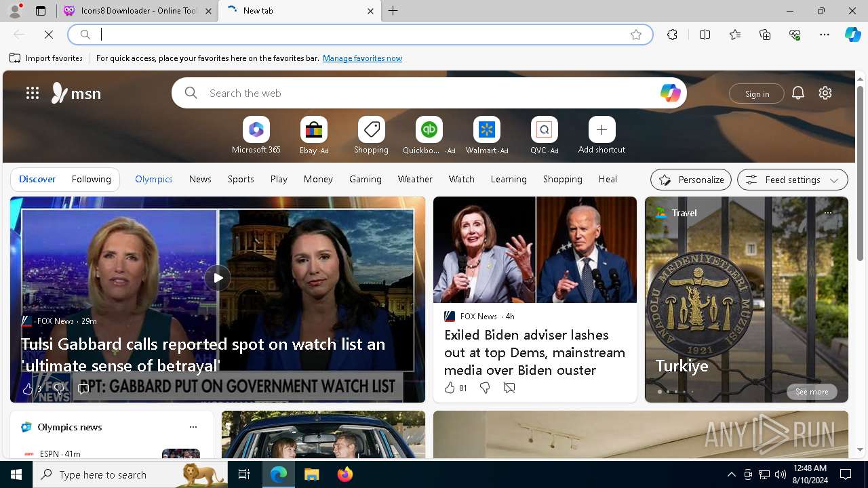Click the Sign in button
The width and height of the screenshot is (868, 488).
pos(757,94)
